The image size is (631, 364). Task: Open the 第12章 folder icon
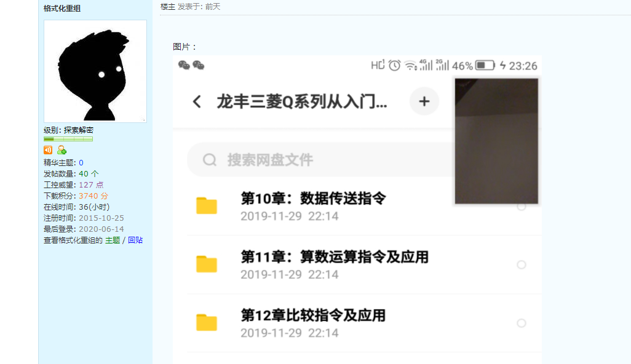(207, 322)
